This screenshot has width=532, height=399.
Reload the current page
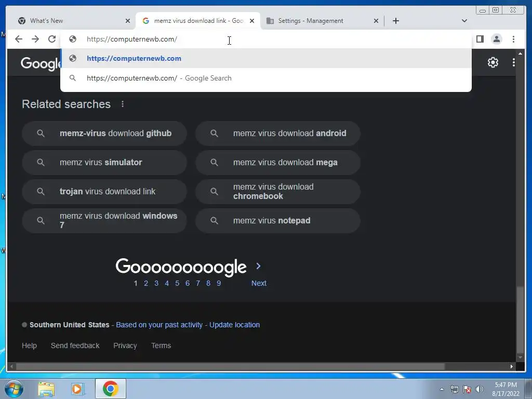tap(52, 39)
